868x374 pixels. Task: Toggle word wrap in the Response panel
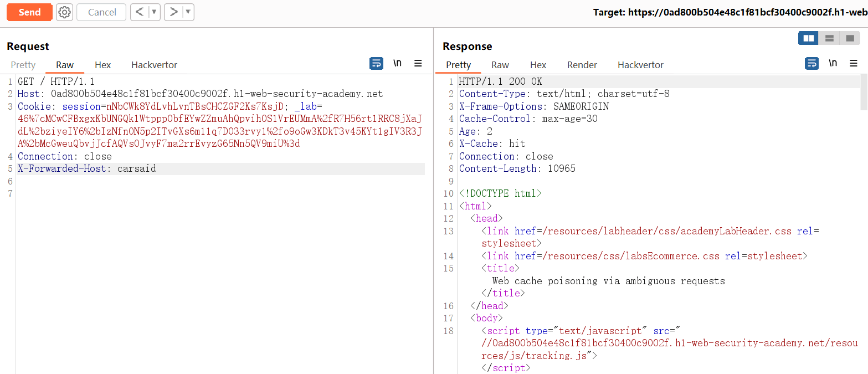click(x=811, y=64)
